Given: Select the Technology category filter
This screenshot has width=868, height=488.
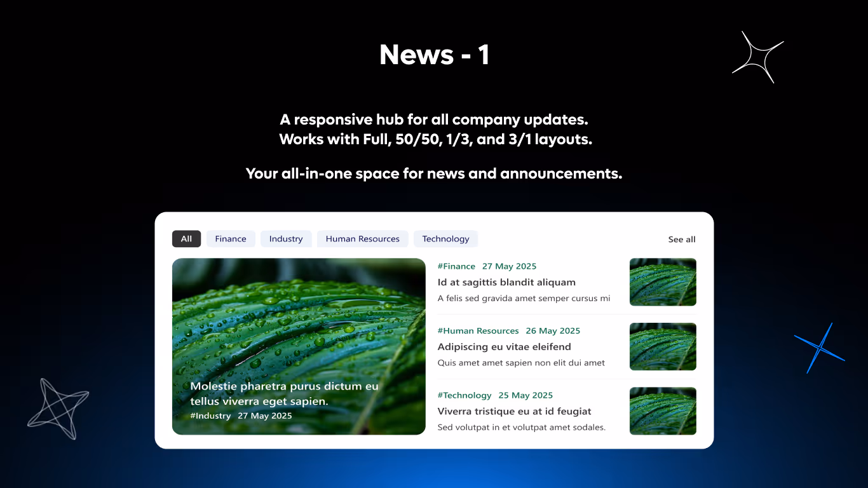Looking at the screenshot, I should point(445,238).
